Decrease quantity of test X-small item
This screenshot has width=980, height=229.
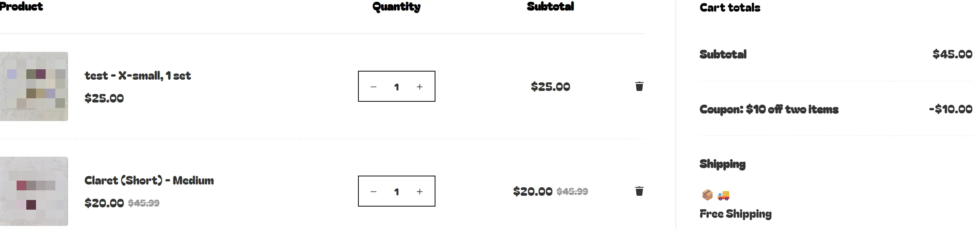373,87
